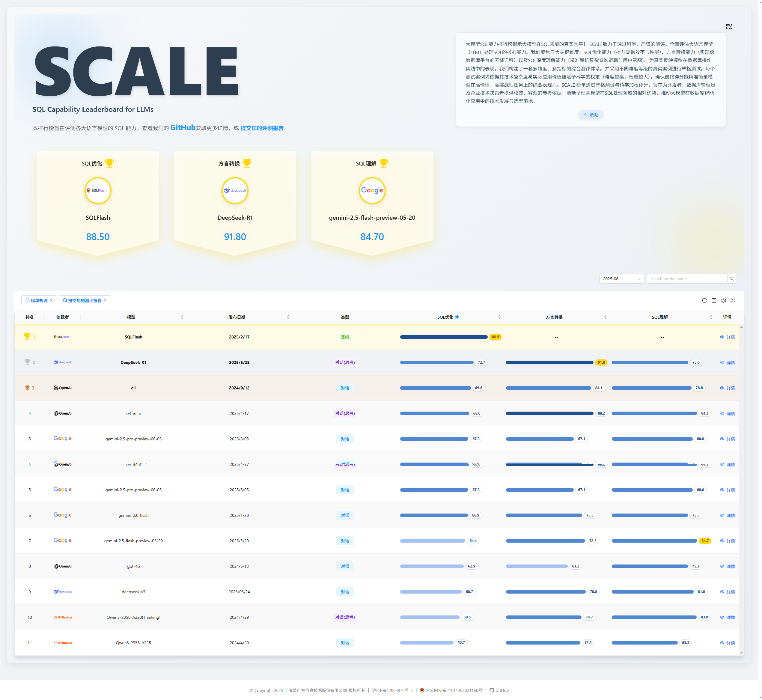Collapse the description with 收起 button
Viewport: 762px width, 700px height.
point(591,115)
